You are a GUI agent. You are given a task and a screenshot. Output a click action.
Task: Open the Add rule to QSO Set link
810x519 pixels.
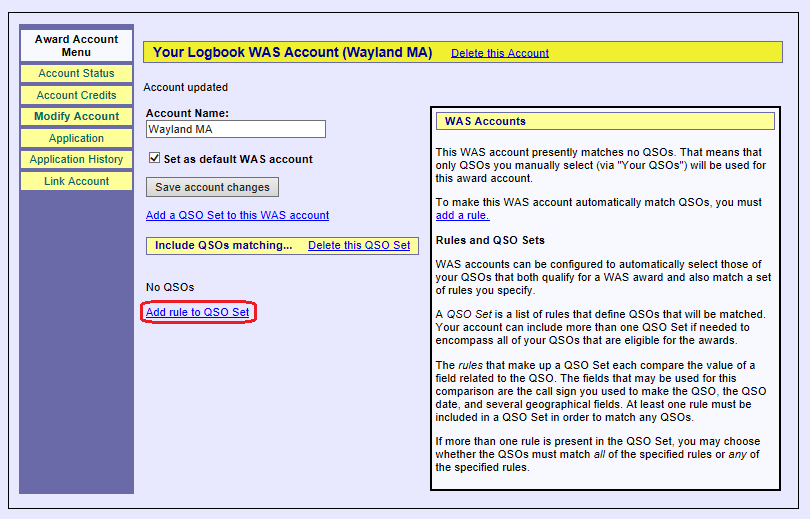[198, 312]
